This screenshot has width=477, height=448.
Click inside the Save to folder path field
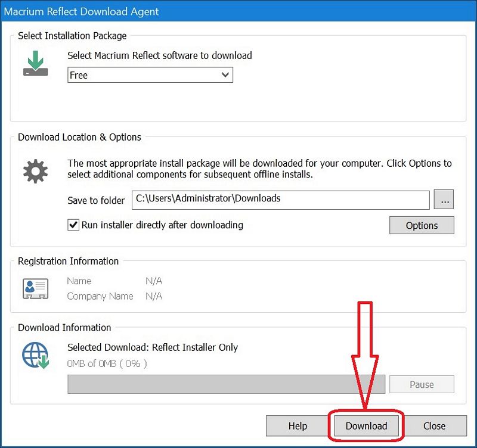tap(280, 200)
